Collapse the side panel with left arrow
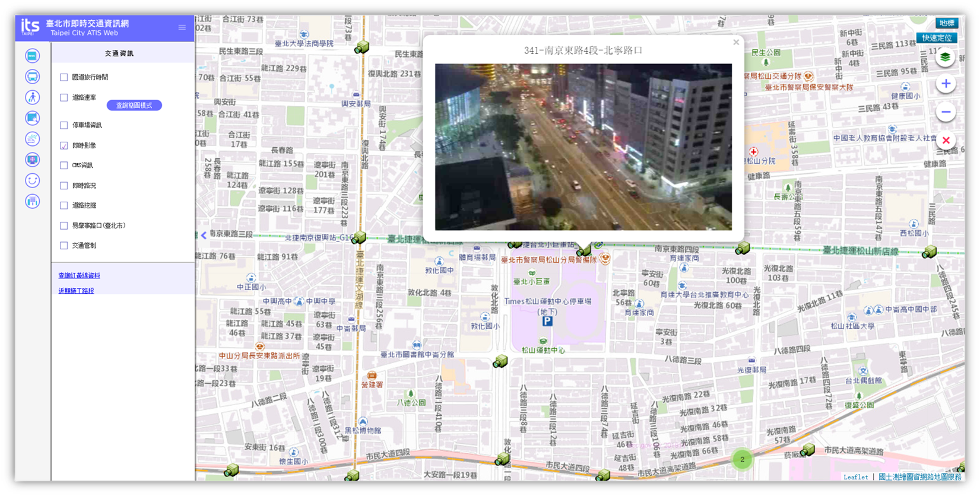 pyautogui.click(x=204, y=235)
